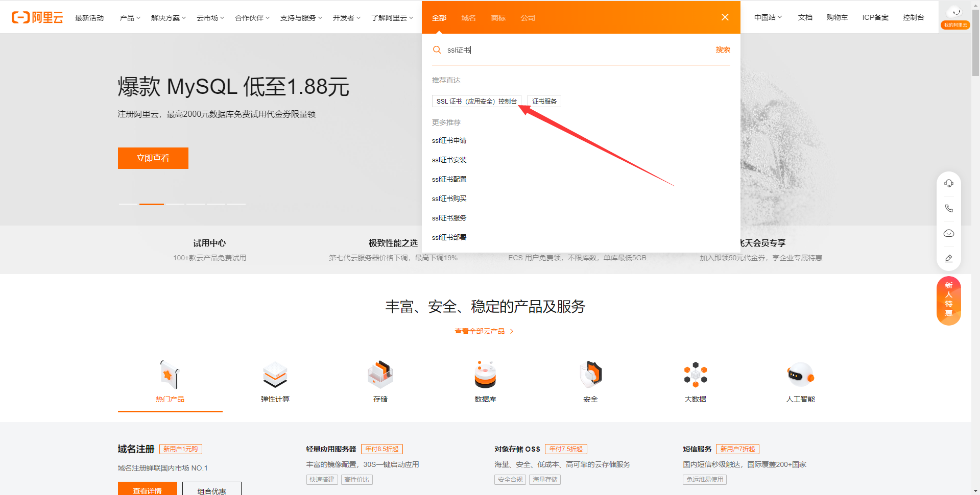Switch to the 域名 search tab
This screenshot has width=980, height=495.
click(468, 18)
